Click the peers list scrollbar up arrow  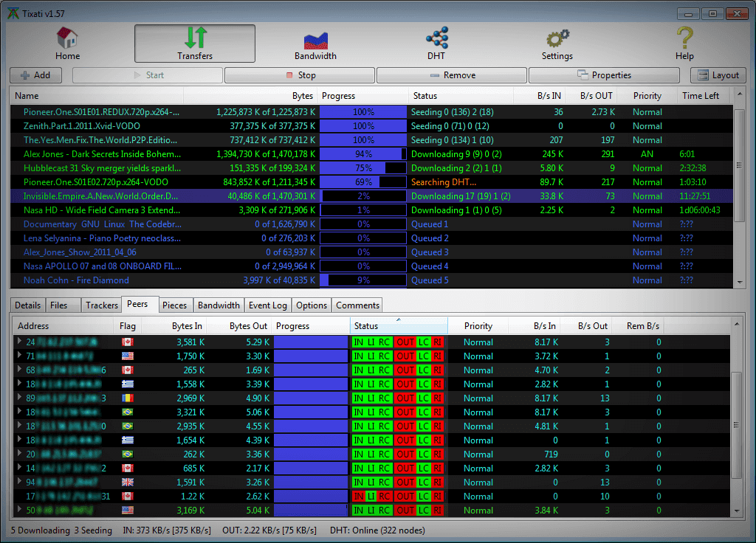point(737,325)
